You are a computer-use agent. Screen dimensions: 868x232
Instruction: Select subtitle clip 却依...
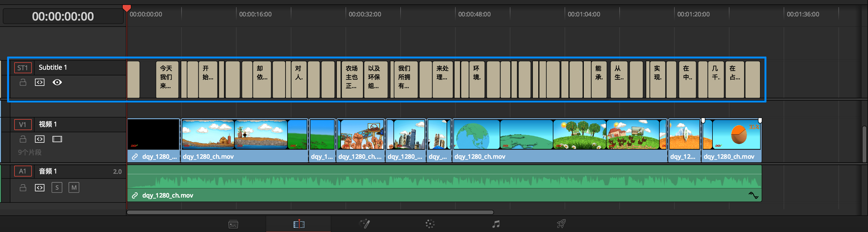[262, 79]
